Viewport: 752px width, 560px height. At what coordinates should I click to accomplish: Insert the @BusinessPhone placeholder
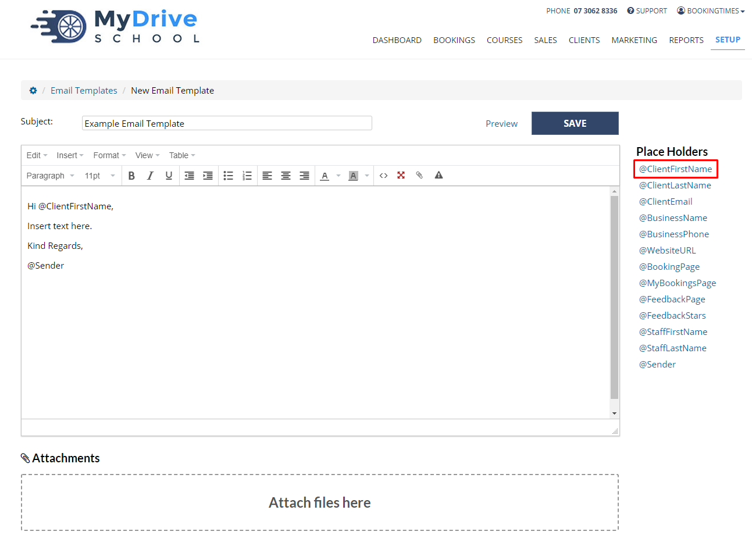pos(674,234)
